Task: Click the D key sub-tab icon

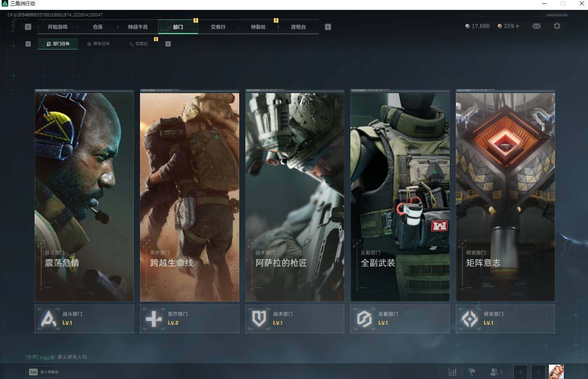Action: click(x=168, y=44)
